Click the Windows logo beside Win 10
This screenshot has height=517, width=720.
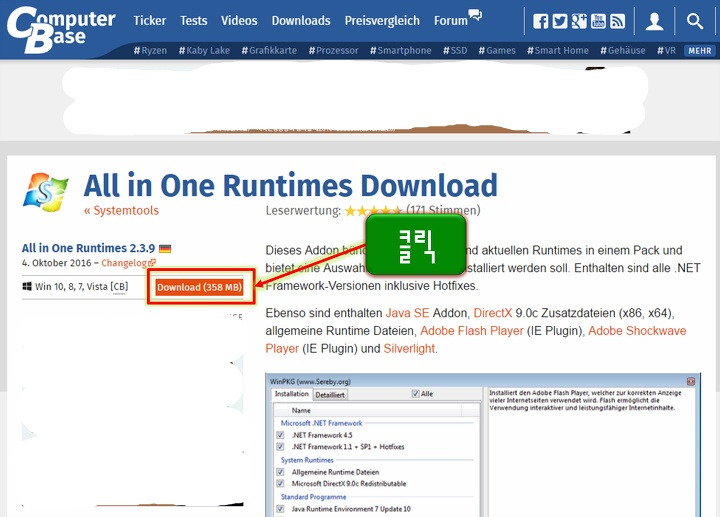tap(27, 287)
